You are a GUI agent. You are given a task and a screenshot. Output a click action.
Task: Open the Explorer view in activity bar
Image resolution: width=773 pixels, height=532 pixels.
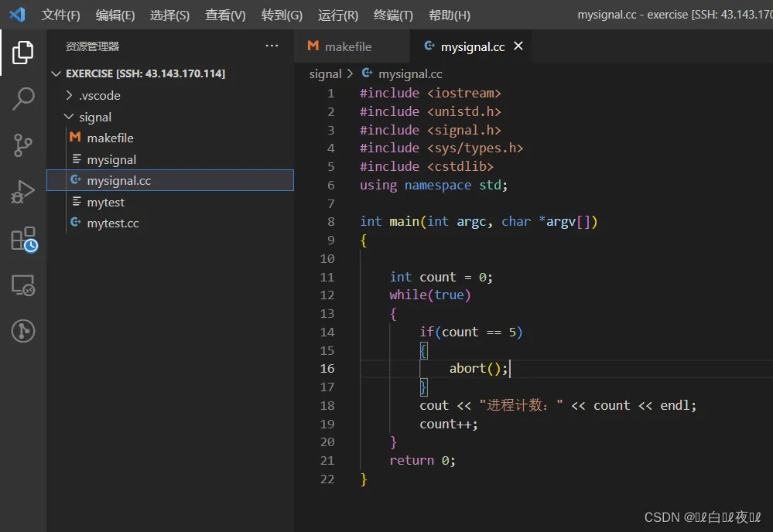click(22, 53)
